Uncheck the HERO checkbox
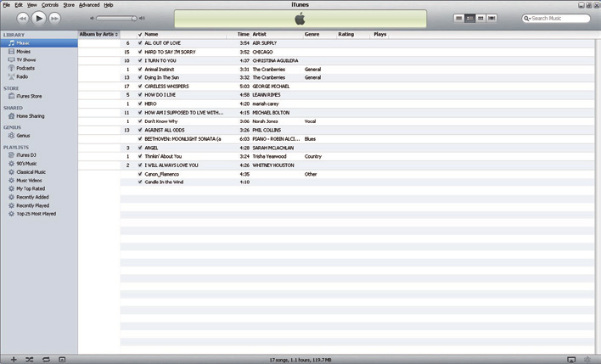This screenshot has height=364, width=601. [x=140, y=104]
